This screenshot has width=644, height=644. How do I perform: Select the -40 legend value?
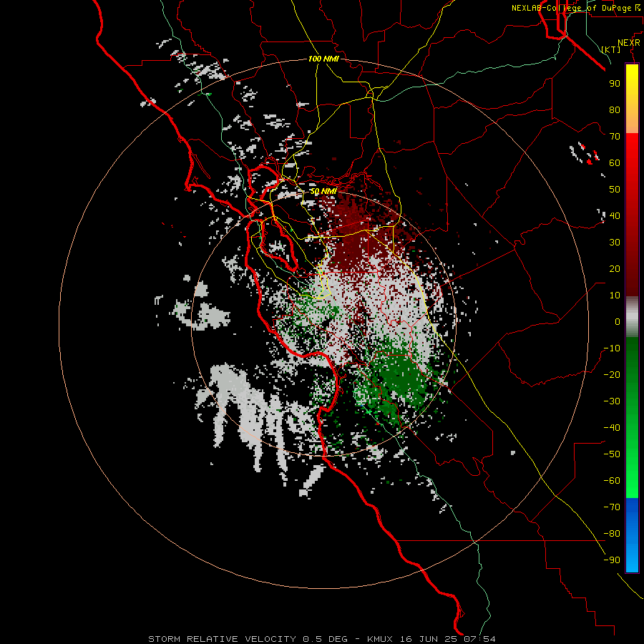(612, 428)
